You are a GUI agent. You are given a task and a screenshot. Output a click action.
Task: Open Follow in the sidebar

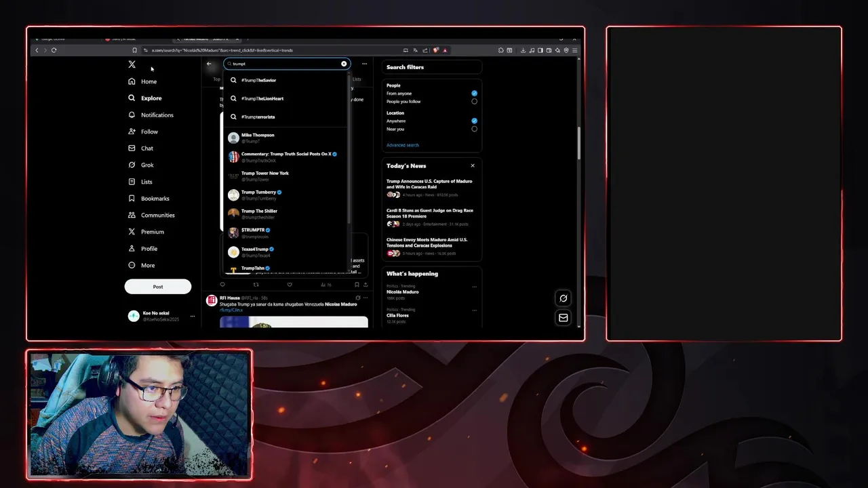click(143, 131)
